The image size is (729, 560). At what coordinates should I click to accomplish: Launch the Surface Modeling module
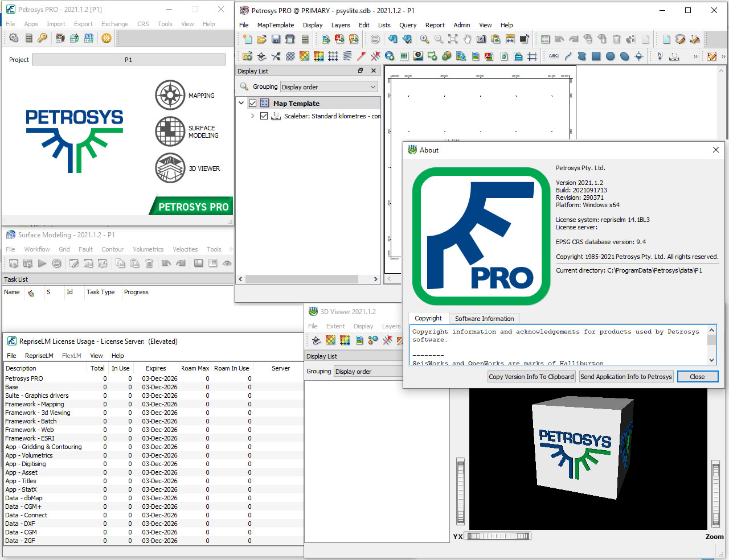point(170,131)
